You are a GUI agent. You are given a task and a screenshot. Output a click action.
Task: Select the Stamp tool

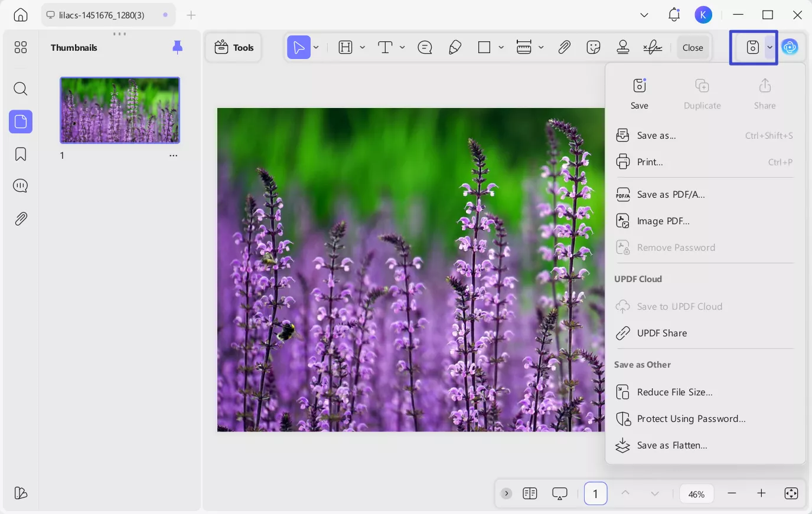(x=623, y=47)
